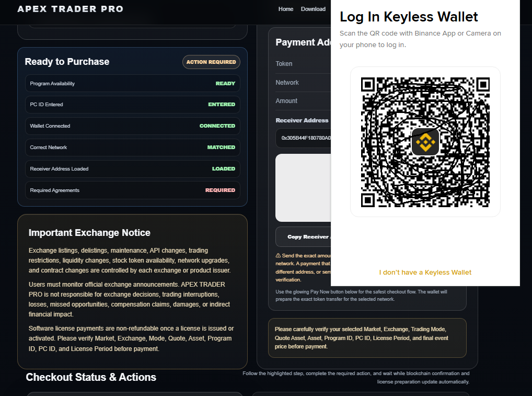Screen dimensions: 532x396
Task: Click the Network label in Payment panel
Action: click(x=287, y=83)
